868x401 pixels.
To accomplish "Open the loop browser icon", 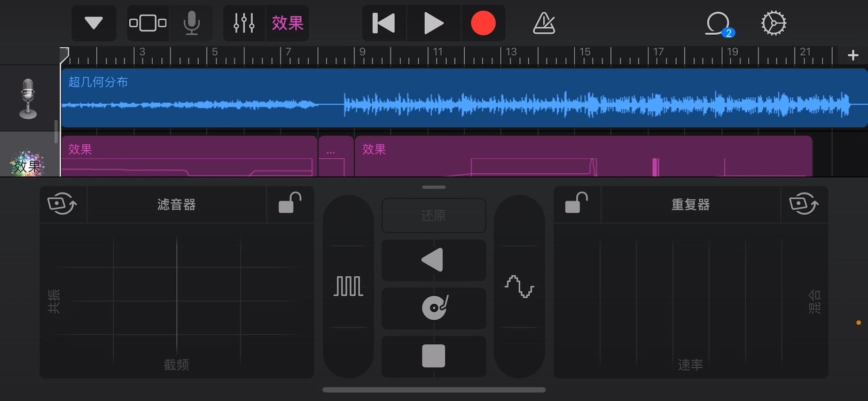I will [x=718, y=24].
